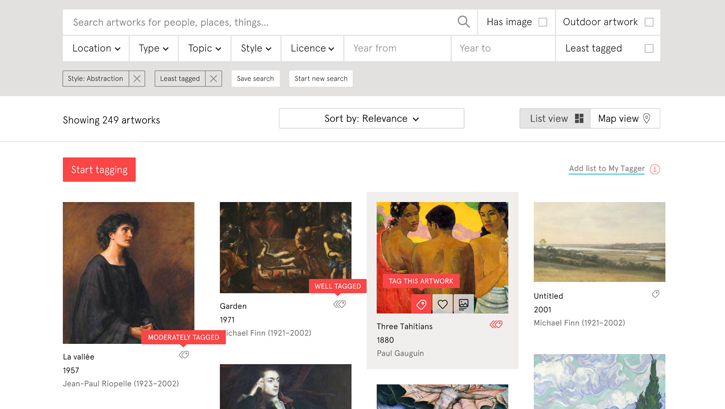Click the Start new search button
725x409 pixels.
point(321,79)
